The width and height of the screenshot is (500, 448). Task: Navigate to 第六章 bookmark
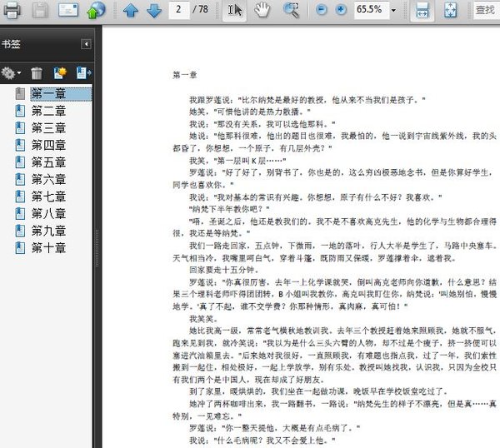point(48,180)
